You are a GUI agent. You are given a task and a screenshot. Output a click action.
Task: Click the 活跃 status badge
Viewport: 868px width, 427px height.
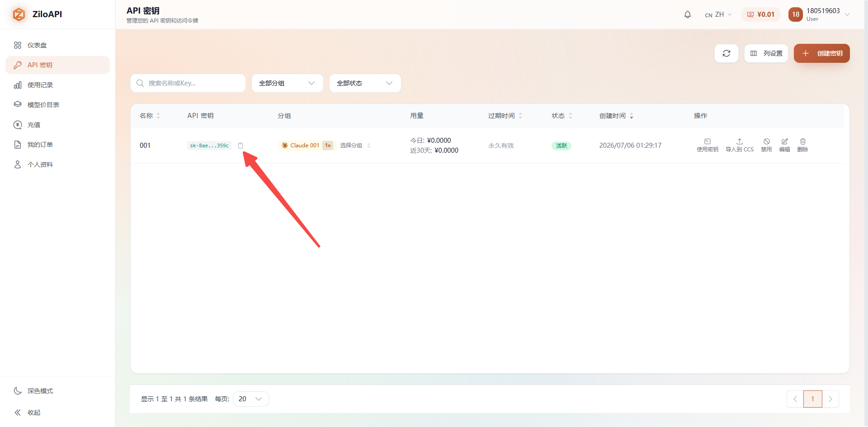561,145
